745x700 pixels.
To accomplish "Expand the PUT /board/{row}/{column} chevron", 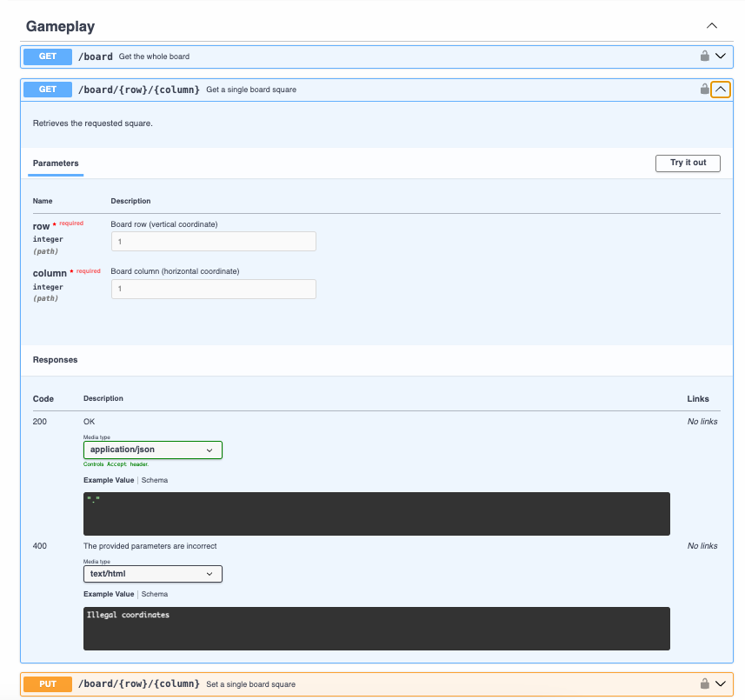I will click(721, 683).
